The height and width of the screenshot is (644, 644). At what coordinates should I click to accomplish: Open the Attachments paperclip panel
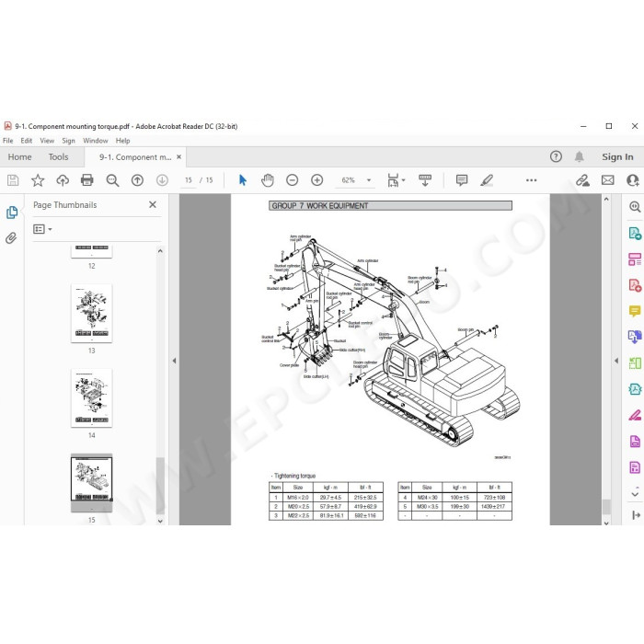[11, 237]
